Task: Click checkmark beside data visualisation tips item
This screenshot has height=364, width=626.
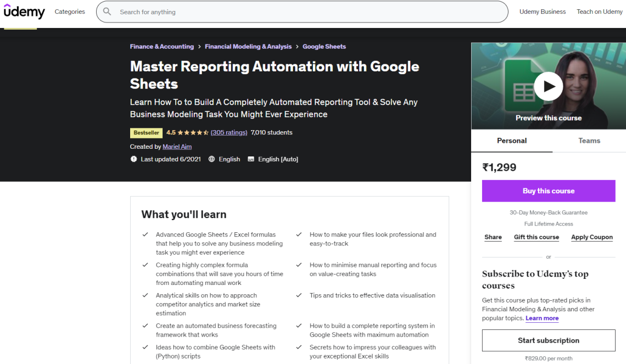Action: point(299,295)
